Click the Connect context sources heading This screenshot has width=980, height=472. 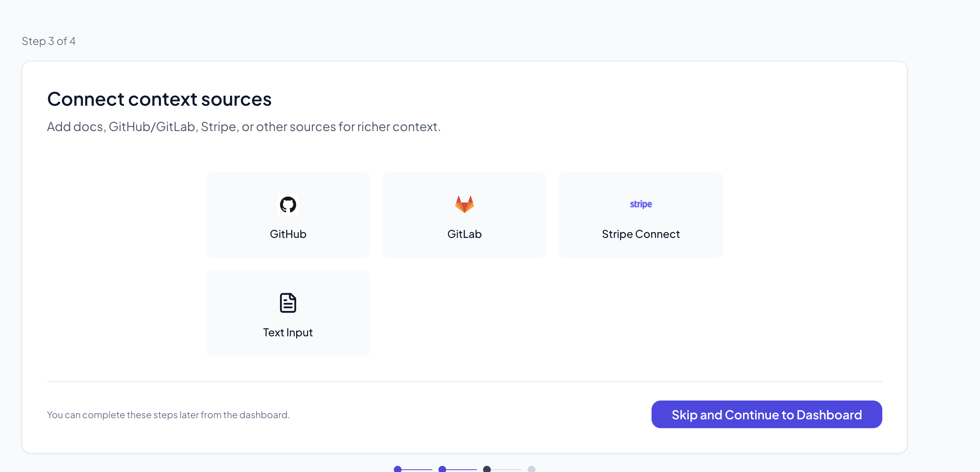coord(159,99)
